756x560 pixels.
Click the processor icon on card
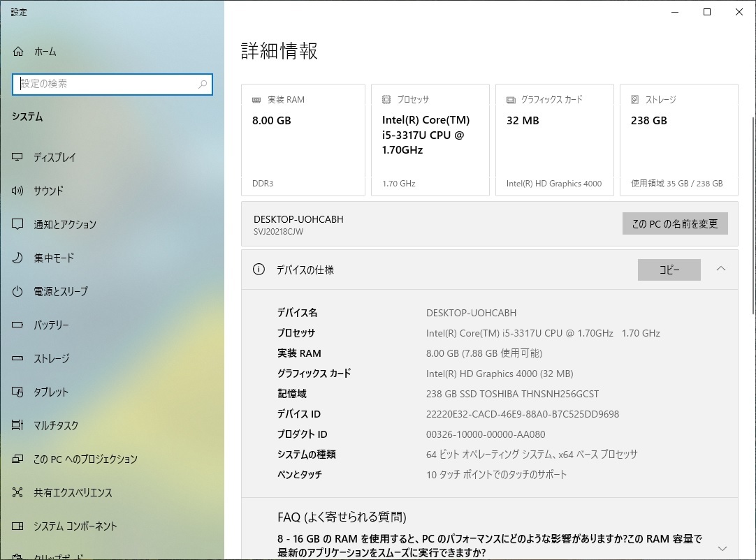coord(386,99)
